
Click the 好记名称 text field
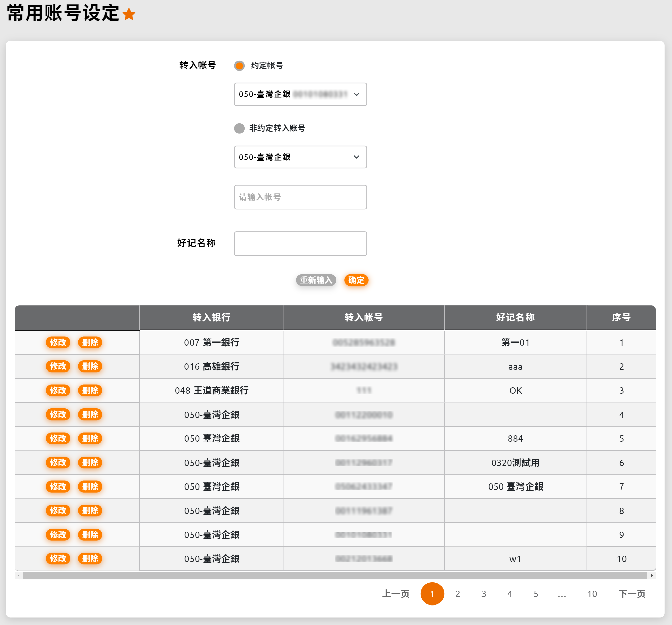click(x=300, y=243)
